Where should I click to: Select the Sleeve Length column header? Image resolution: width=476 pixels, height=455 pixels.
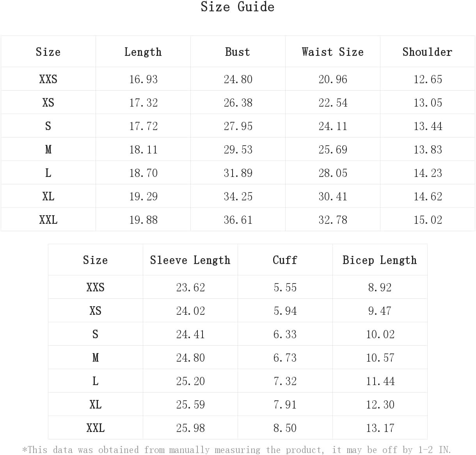tap(190, 260)
